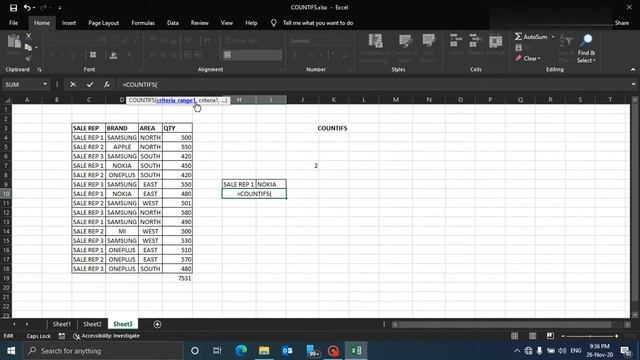Open the Formulas ribbon tab
640x360 pixels.
tap(143, 23)
